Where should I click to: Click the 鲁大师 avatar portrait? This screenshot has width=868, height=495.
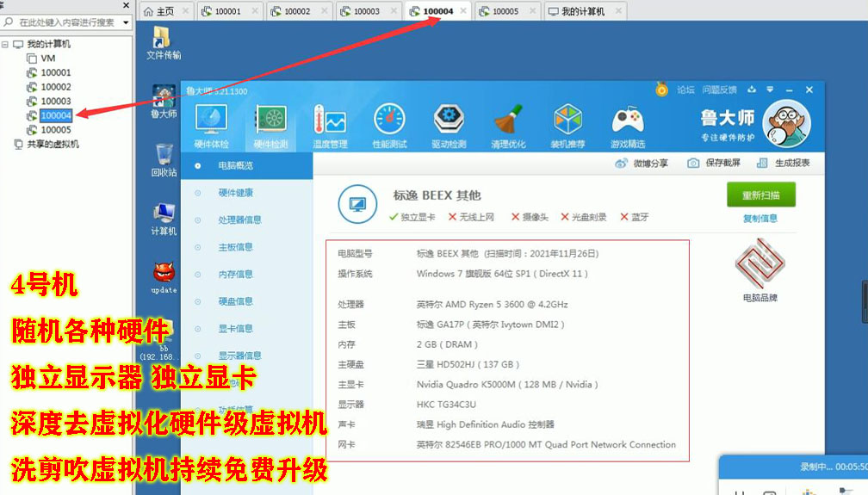pyautogui.click(x=786, y=123)
